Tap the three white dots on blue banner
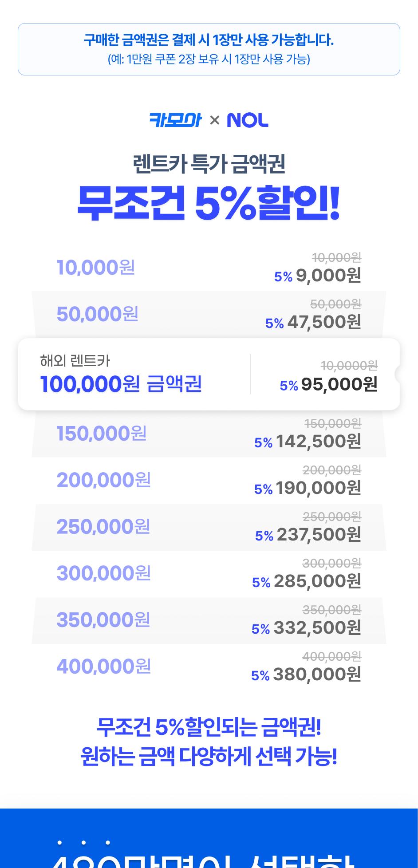418x868 pixels. (x=83, y=842)
